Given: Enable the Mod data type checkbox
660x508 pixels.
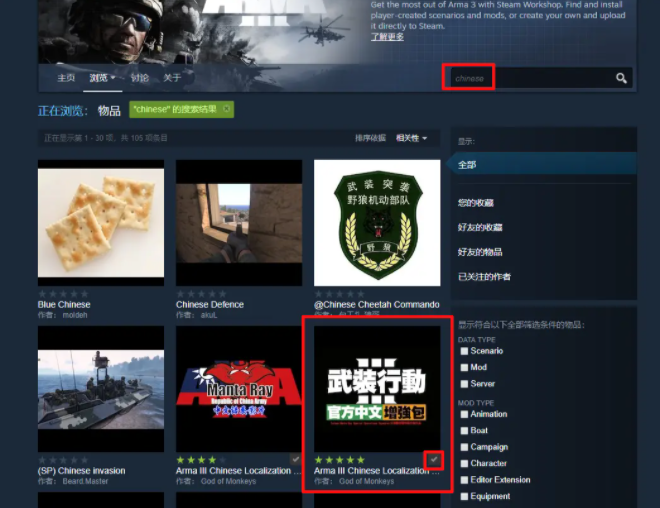Looking at the screenshot, I should (x=464, y=367).
